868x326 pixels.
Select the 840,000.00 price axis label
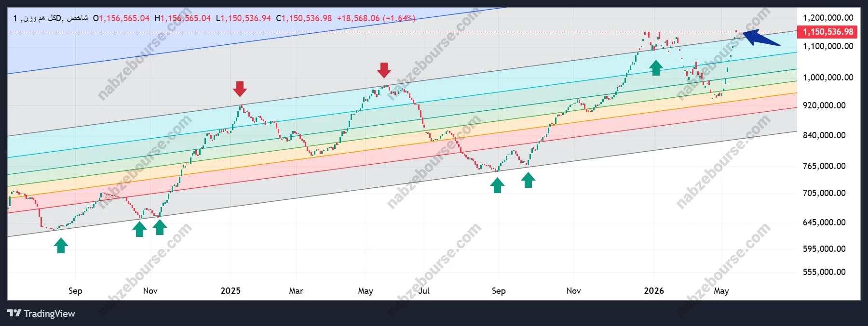point(824,135)
